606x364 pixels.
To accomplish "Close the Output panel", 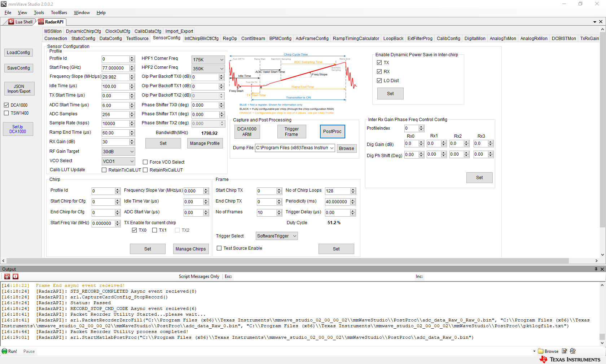I will (x=602, y=269).
